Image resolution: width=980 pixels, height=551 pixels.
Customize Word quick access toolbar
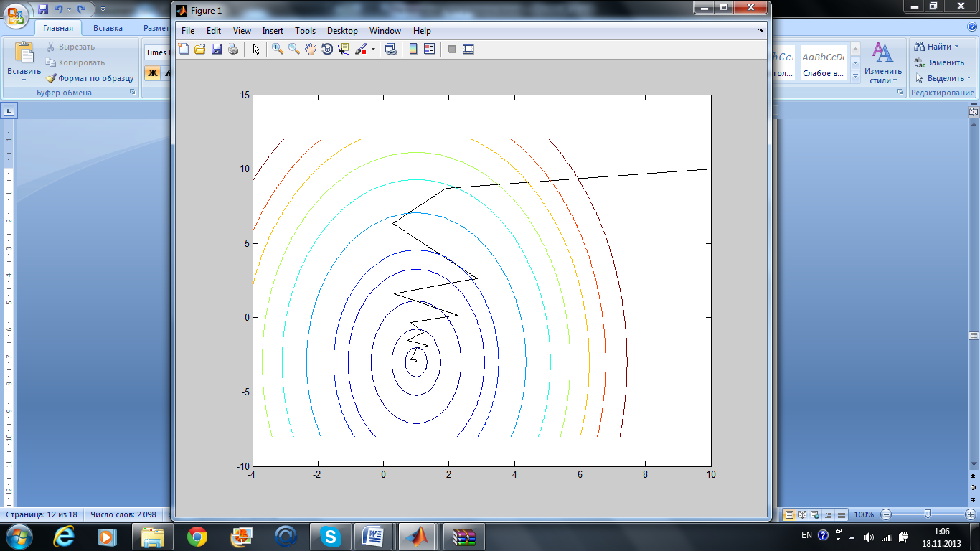103,9
